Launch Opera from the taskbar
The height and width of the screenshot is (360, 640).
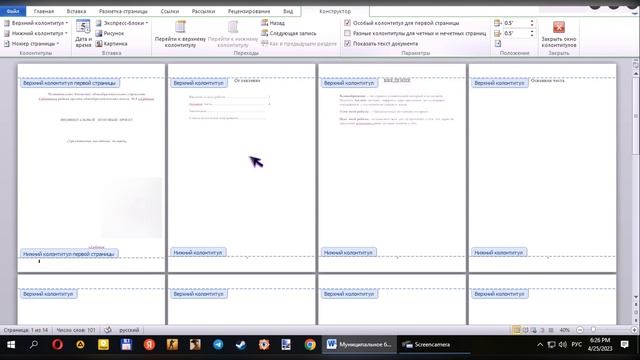click(x=57, y=345)
